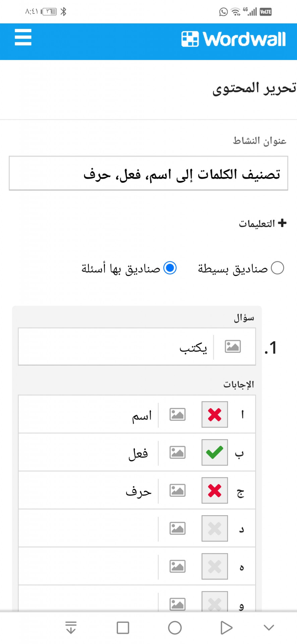Toggle correct mark for answer اسم
The width and height of the screenshot is (297, 644).
(215, 414)
